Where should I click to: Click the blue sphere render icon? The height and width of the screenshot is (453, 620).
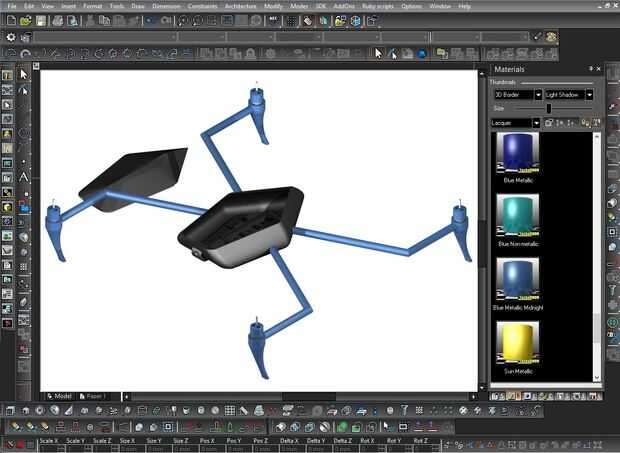(x=422, y=53)
